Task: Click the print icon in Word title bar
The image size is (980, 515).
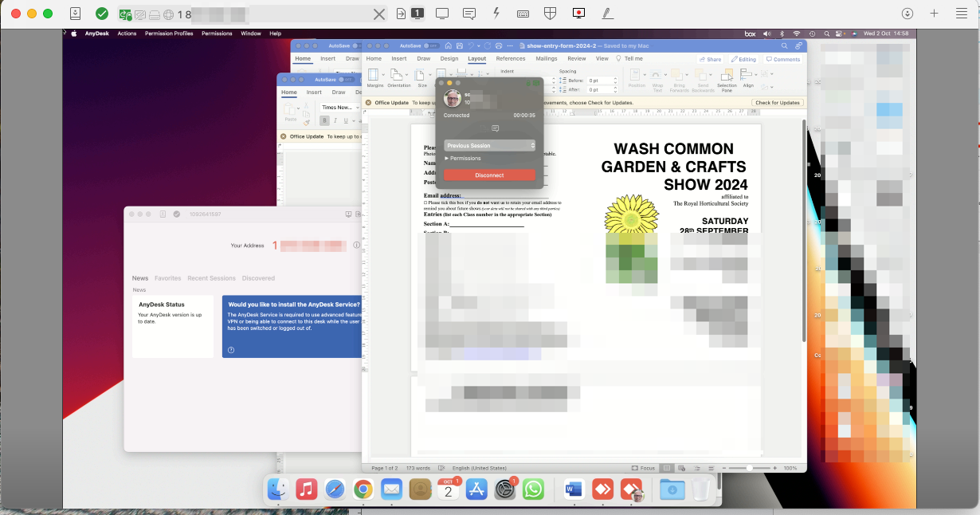Action: coord(499,46)
